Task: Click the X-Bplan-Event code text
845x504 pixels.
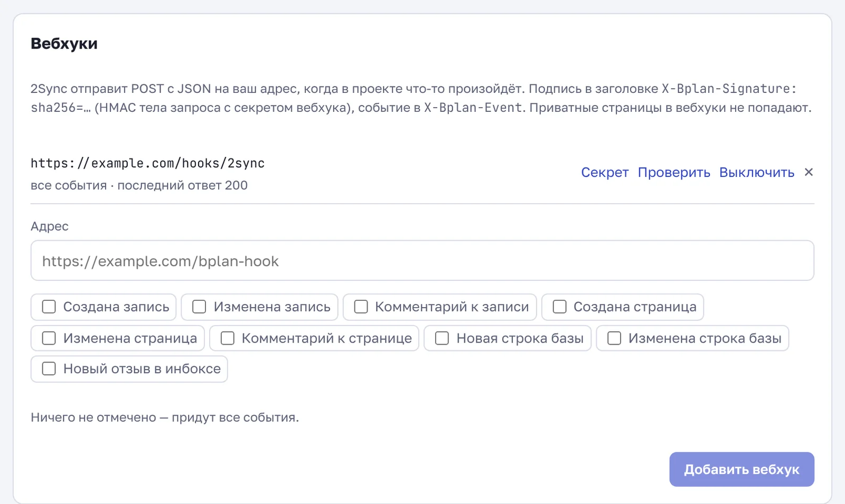Action: tap(473, 108)
